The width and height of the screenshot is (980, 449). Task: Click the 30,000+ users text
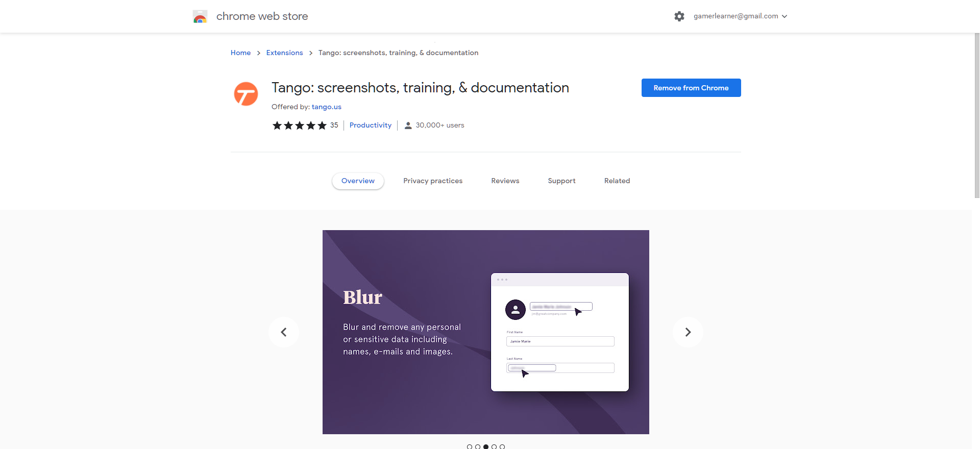pyautogui.click(x=440, y=126)
